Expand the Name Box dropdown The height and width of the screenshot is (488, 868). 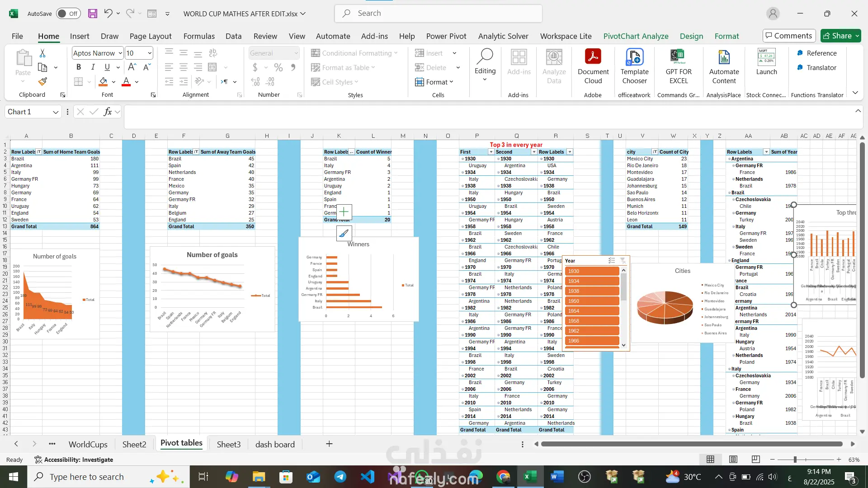click(55, 112)
